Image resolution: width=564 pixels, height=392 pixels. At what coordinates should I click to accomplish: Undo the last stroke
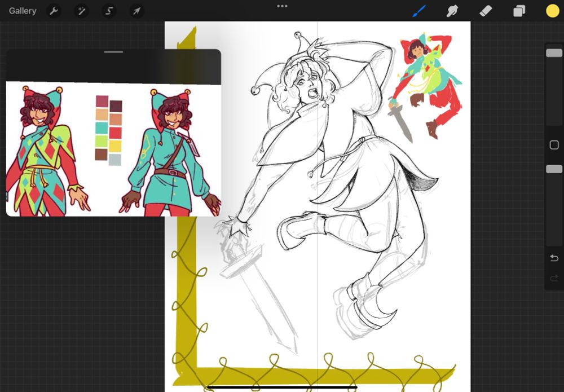(x=554, y=258)
